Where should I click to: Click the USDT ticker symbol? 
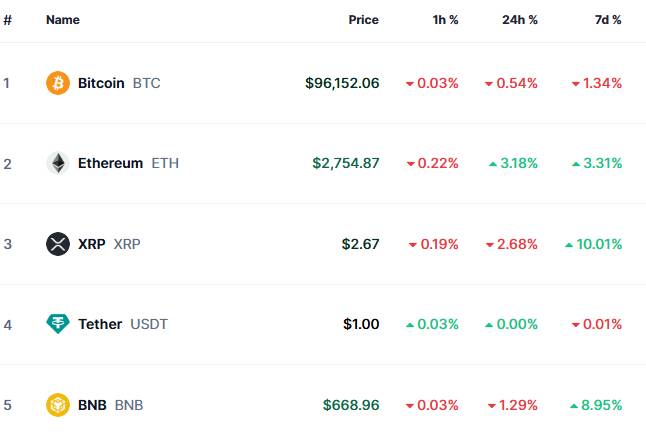[149, 324]
